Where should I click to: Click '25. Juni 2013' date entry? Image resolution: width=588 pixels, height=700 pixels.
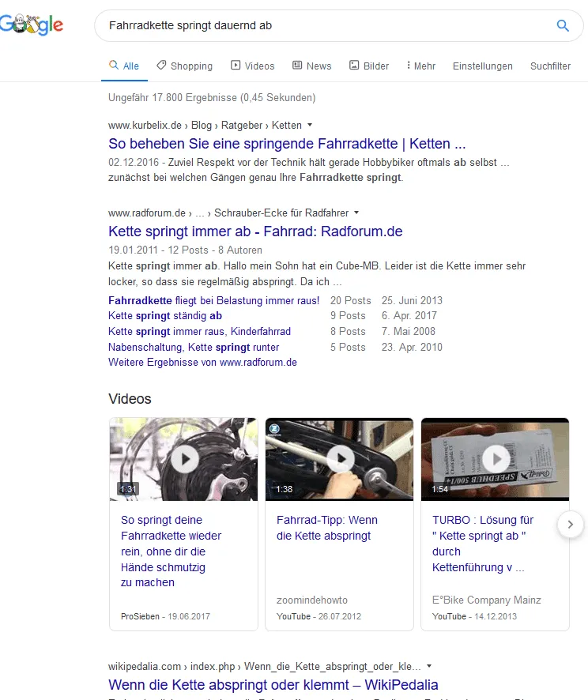[412, 300]
